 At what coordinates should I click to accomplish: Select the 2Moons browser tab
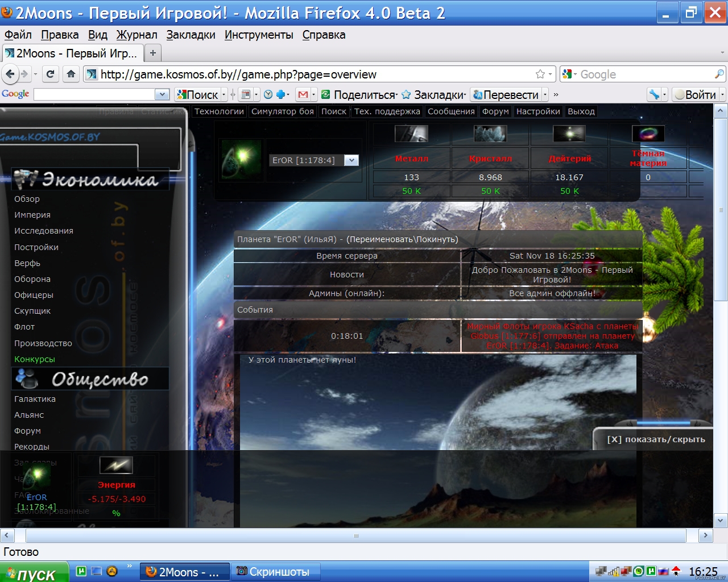(x=72, y=53)
